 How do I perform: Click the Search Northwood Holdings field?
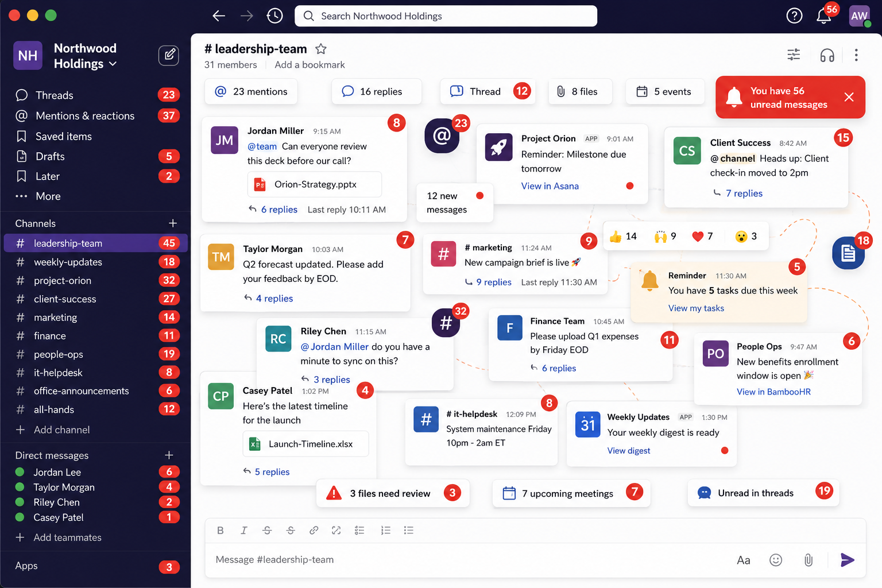tap(446, 16)
